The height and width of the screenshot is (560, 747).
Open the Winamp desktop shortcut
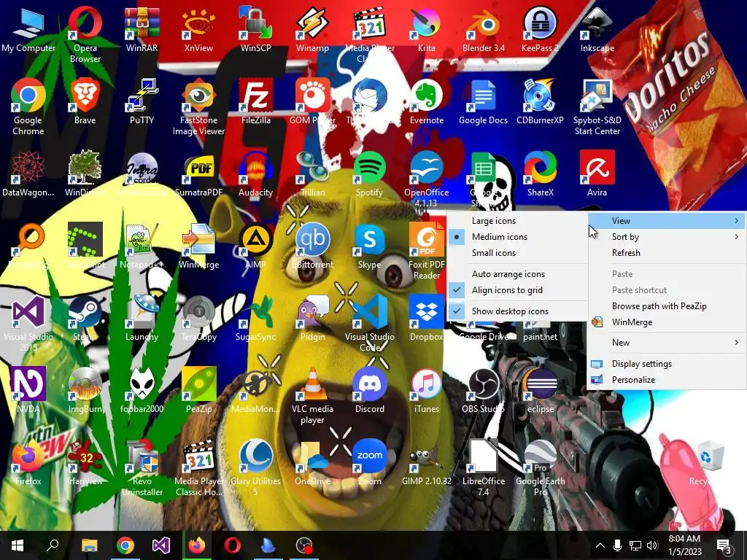(312, 29)
